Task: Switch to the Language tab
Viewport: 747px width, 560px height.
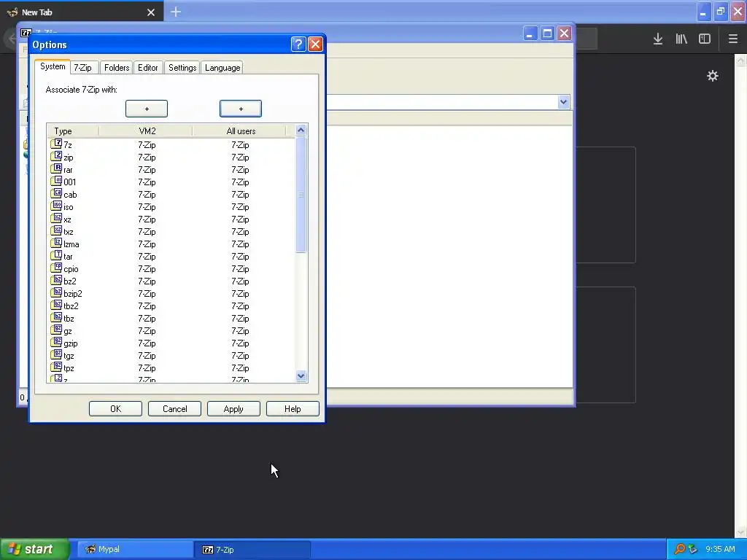Action: click(222, 68)
